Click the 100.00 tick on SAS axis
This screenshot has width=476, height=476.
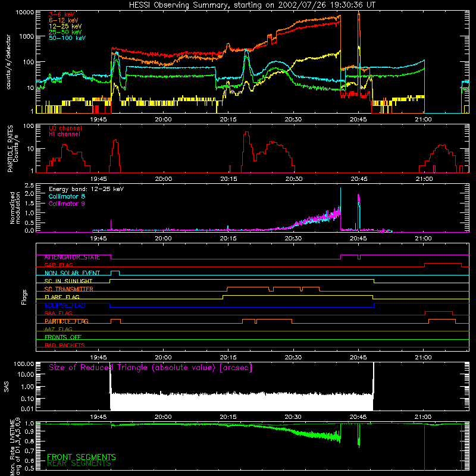coord(24,364)
